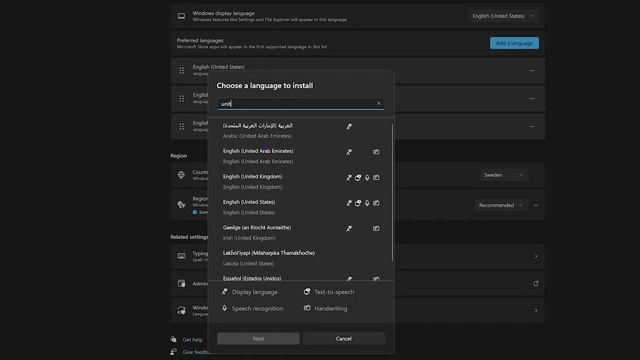The width and height of the screenshot is (640, 360).
Task: Click the language search box containing 'unit'
Action: coord(300,104)
